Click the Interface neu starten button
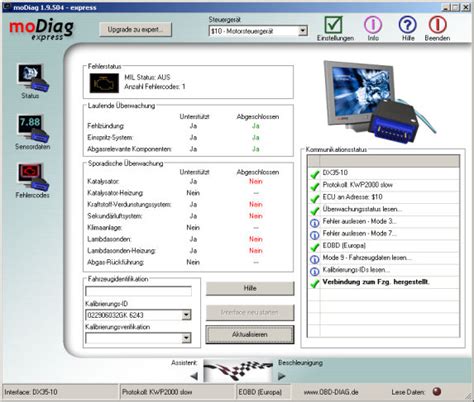 (250, 312)
